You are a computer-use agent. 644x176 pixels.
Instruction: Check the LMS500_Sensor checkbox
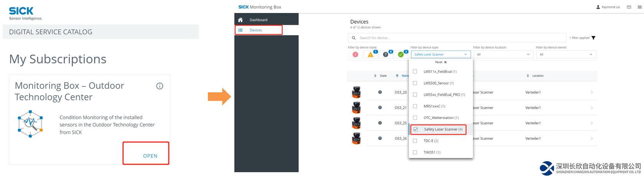click(x=415, y=83)
